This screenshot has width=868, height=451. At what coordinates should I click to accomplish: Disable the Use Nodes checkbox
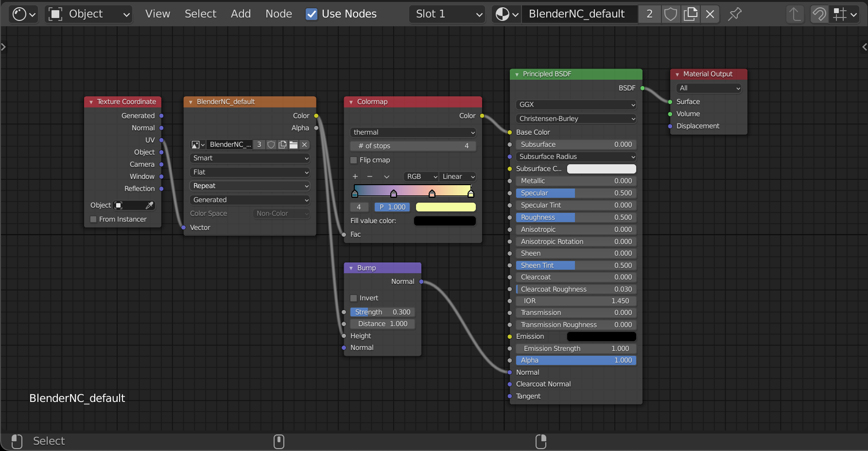click(311, 14)
